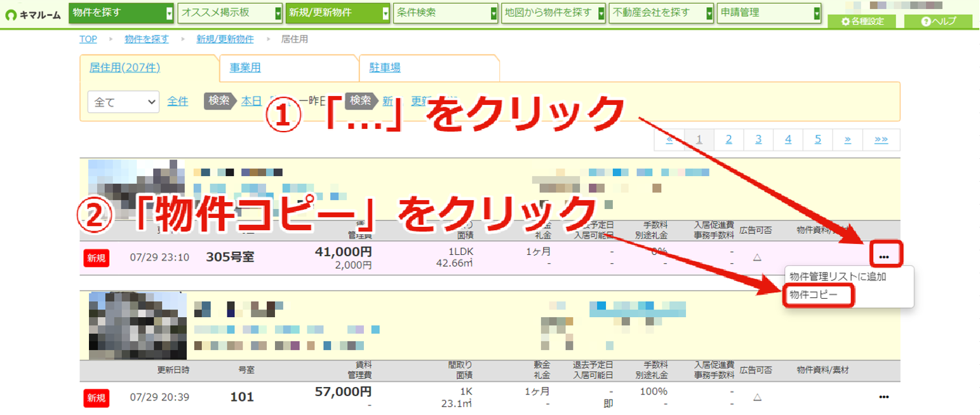Screen dimensions: 980x415
Task: Switch to the 居住用(207件) tab
Action: (124, 68)
